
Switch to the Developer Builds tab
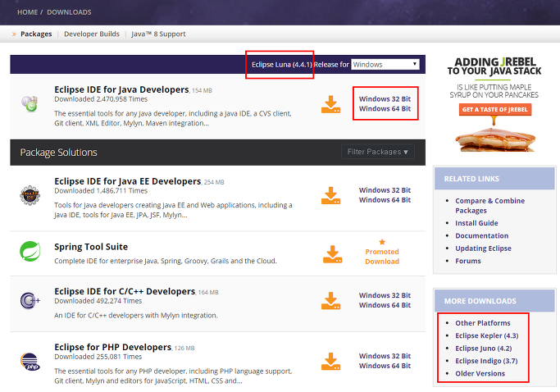pyautogui.click(x=92, y=34)
